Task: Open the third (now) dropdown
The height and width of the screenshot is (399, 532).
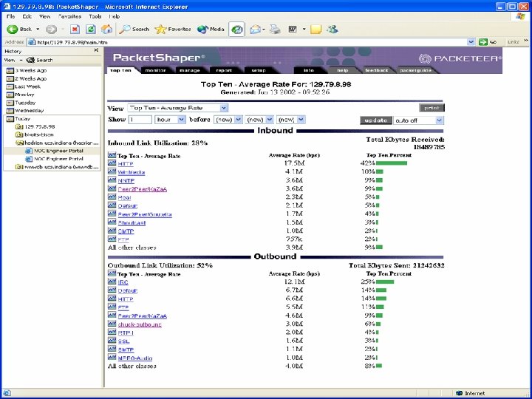Action: 291,120
